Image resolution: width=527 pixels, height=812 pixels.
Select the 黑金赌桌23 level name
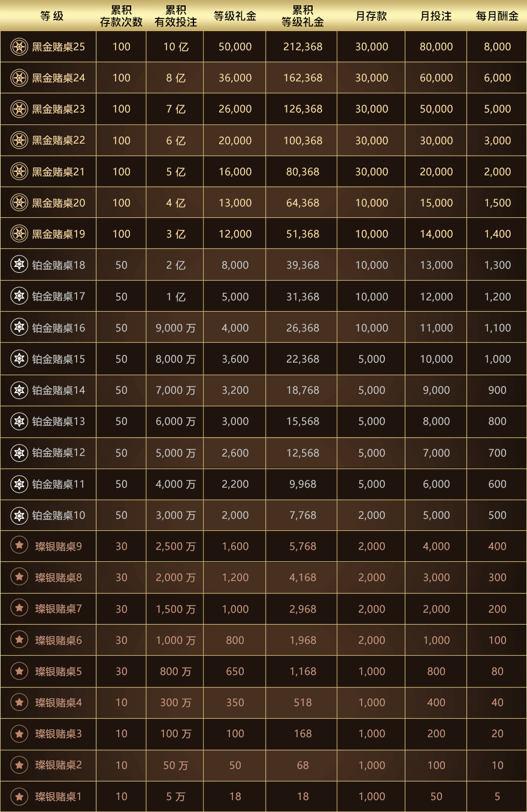click(x=59, y=109)
